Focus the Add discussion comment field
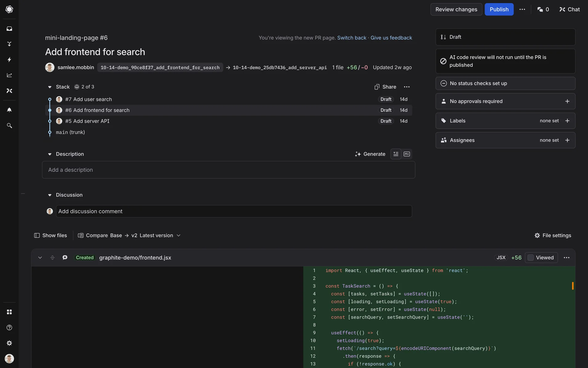 pos(234,211)
